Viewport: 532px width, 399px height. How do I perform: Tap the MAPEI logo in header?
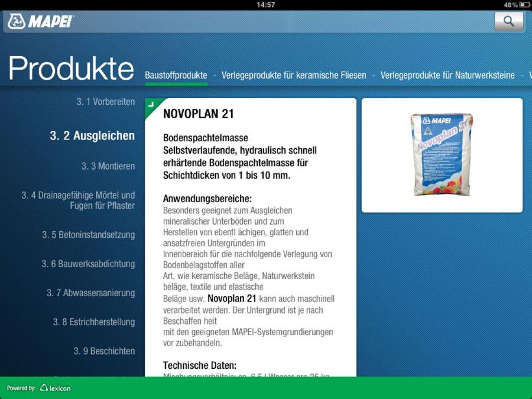click(40, 21)
